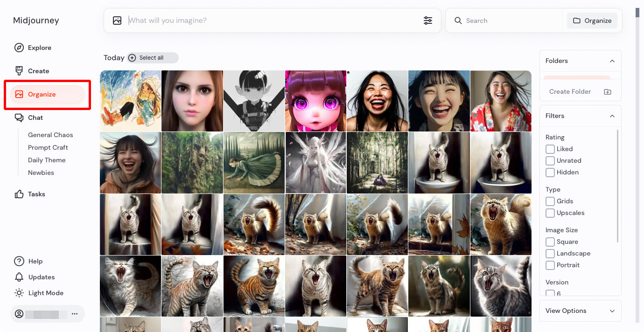Image resolution: width=644 pixels, height=332 pixels.
Task: Click the Help link
Action: tap(35, 261)
